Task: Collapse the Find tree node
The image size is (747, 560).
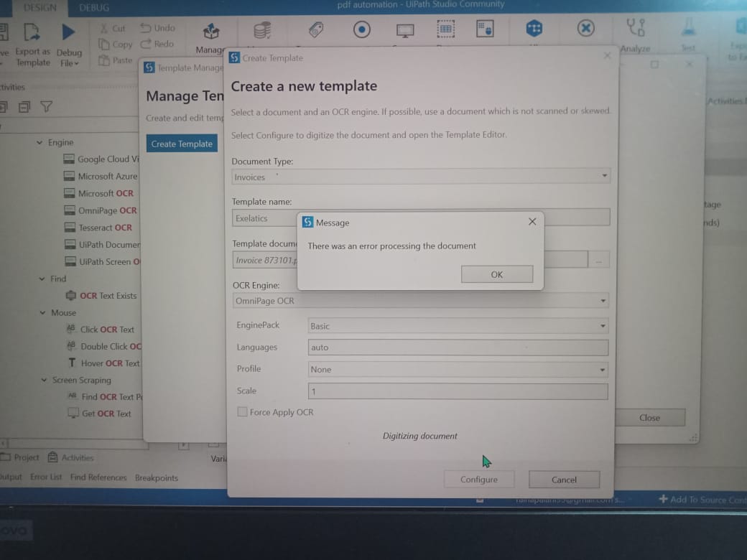Action: click(42, 279)
